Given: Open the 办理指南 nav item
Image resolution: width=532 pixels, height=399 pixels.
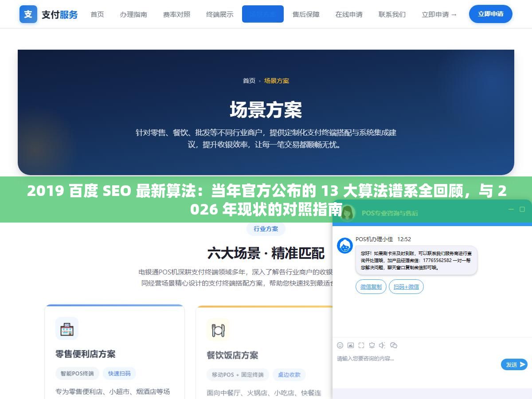Looking at the screenshot, I should 133,14.
